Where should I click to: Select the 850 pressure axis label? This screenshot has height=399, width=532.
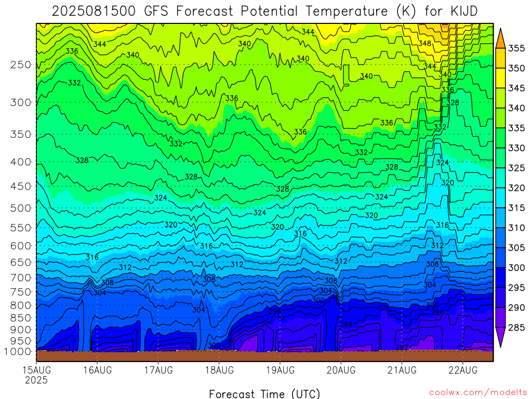[21, 318]
